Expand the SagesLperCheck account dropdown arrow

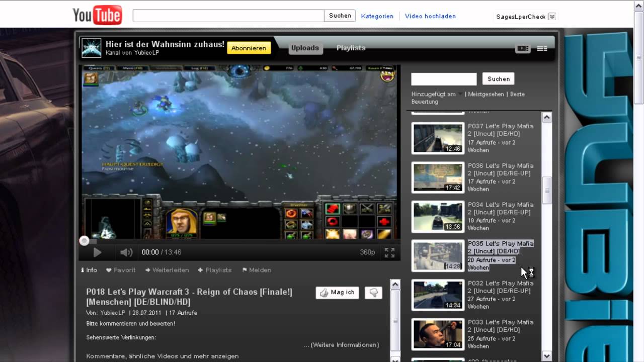[x=552, y=17]
